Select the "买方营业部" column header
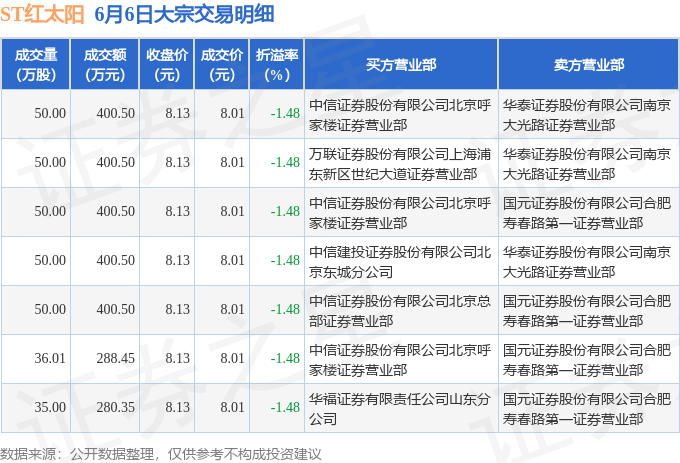Viewport: 680px width, 463px height. coord(401,65)
